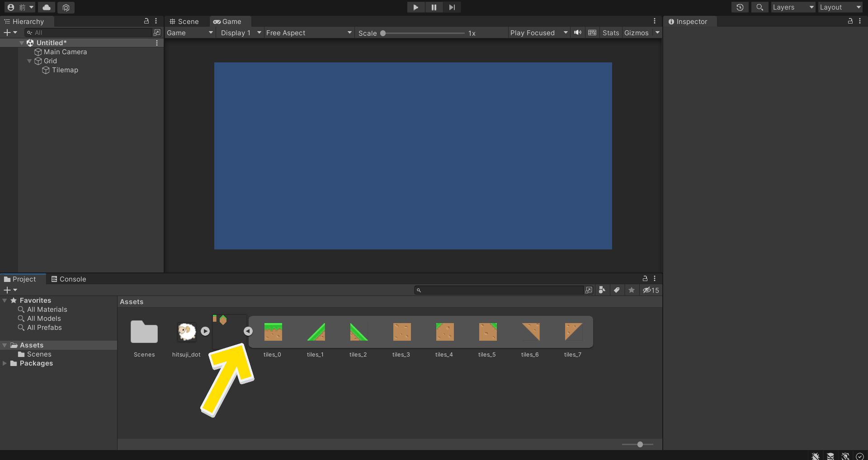Open the Undo History icon
Viewport: 868px width, 460px height.
pyautogui.click(x=740, y=7)
